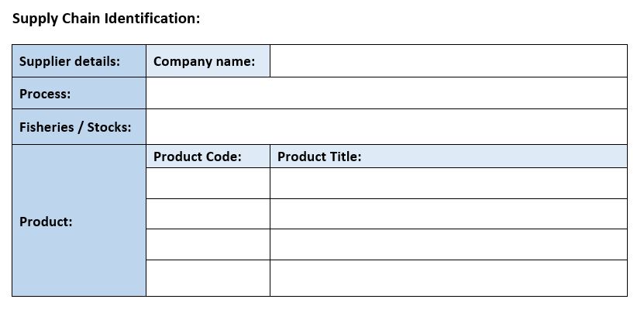This screenshot has width=644, height=313.
Task: Click the third Product Title cell
Action: click(x=448, y=245)
